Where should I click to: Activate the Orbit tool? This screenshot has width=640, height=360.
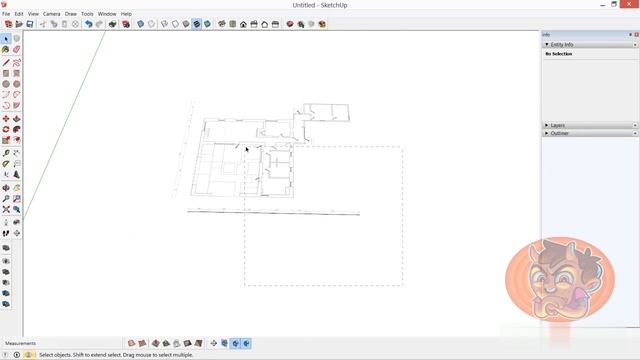(6, 188)
